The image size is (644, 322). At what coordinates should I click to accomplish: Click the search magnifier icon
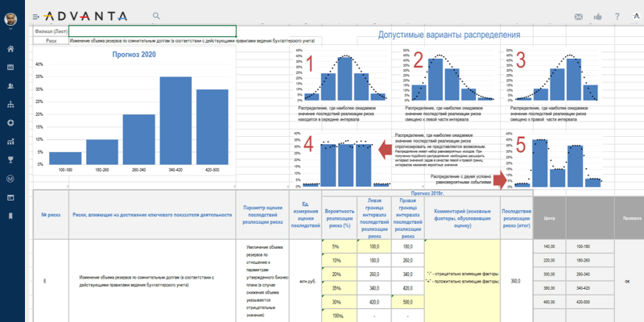click(x=156, y=15)
